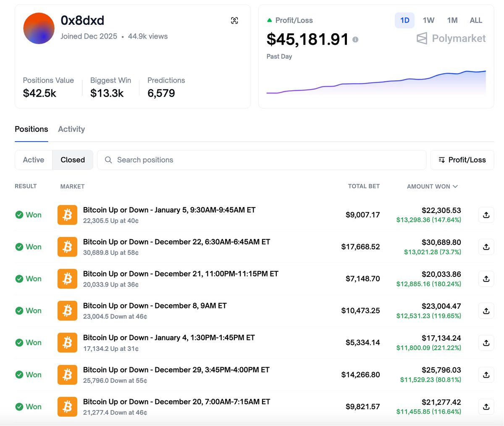Click Bitcoin icon for December 21 market

coord(67,279)
